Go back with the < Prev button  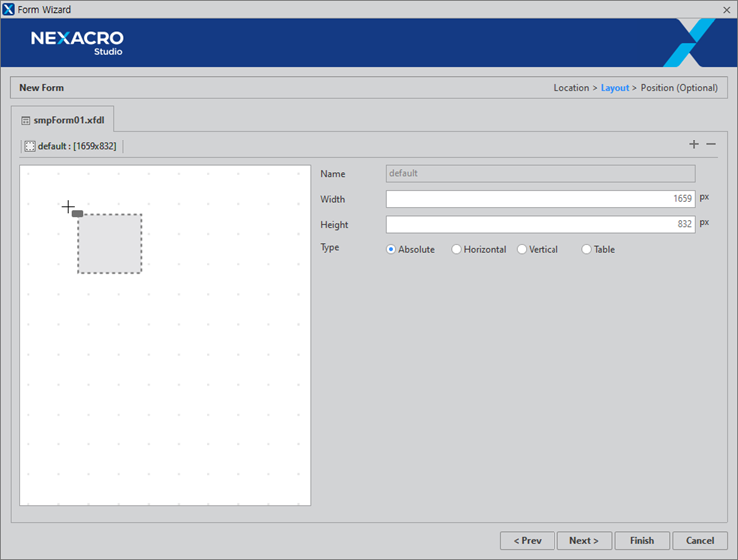[528, 541]
